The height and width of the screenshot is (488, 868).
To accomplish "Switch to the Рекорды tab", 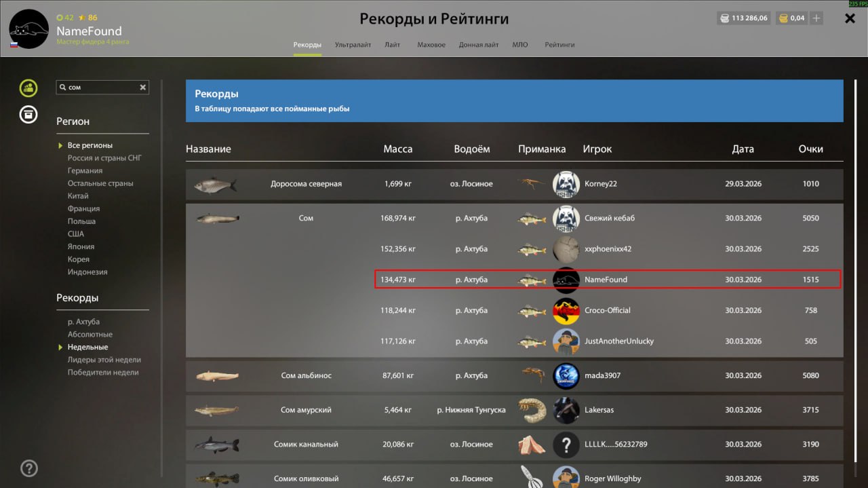I will 307,45.
